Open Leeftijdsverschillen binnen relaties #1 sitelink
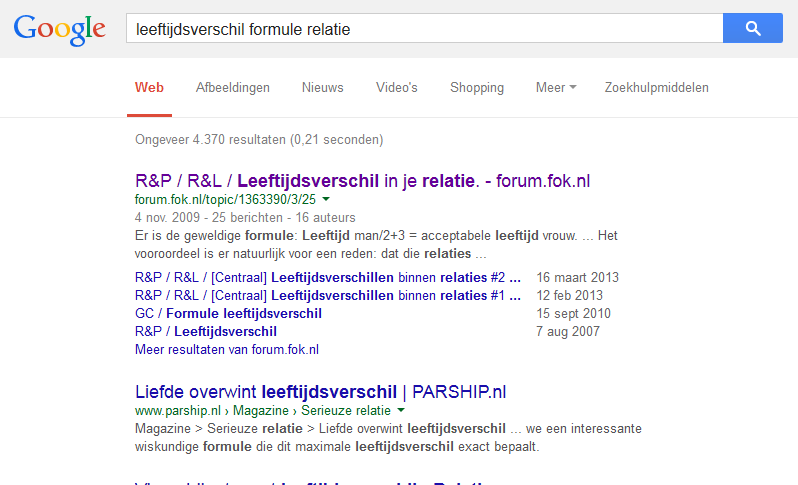Image resolution: width=798 pixels, height=485 pixels. pos(328,295)
